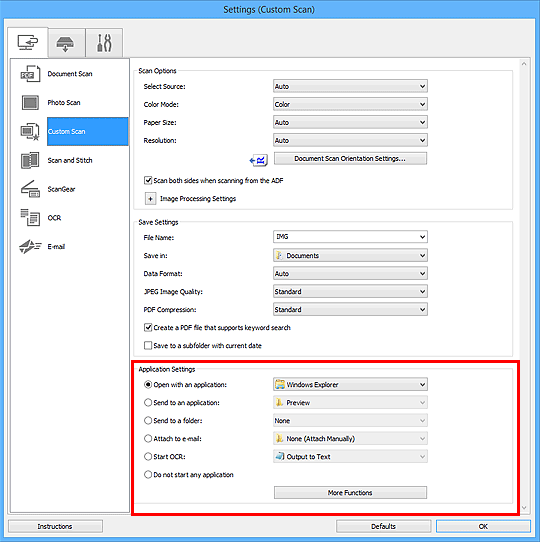Open the PDF Compression dropdown
This screenshot has height=542, width=540.
tap(350, 309)
